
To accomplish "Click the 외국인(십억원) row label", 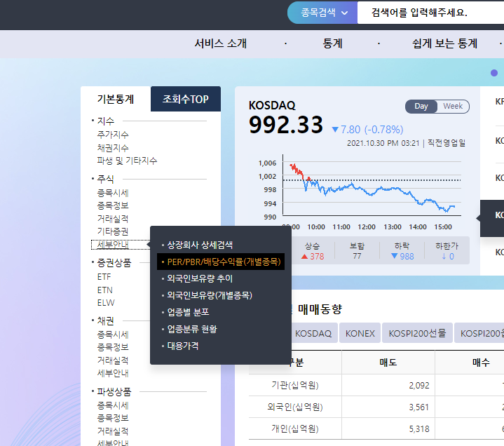I will tap(295, 407).
